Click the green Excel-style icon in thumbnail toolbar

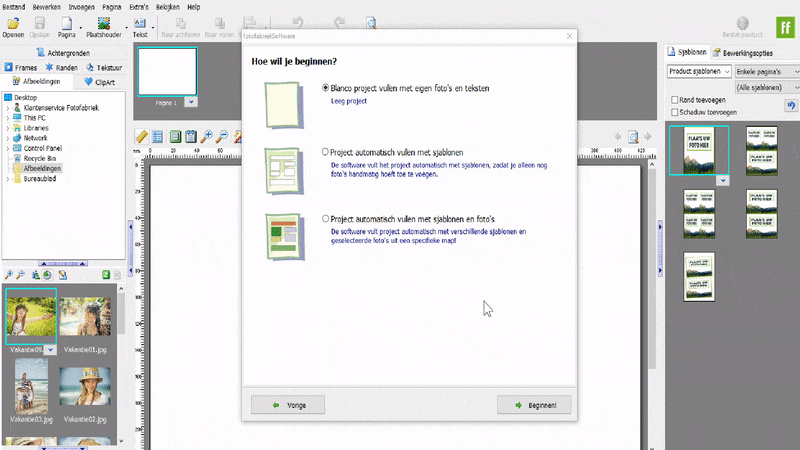point(102,275)
